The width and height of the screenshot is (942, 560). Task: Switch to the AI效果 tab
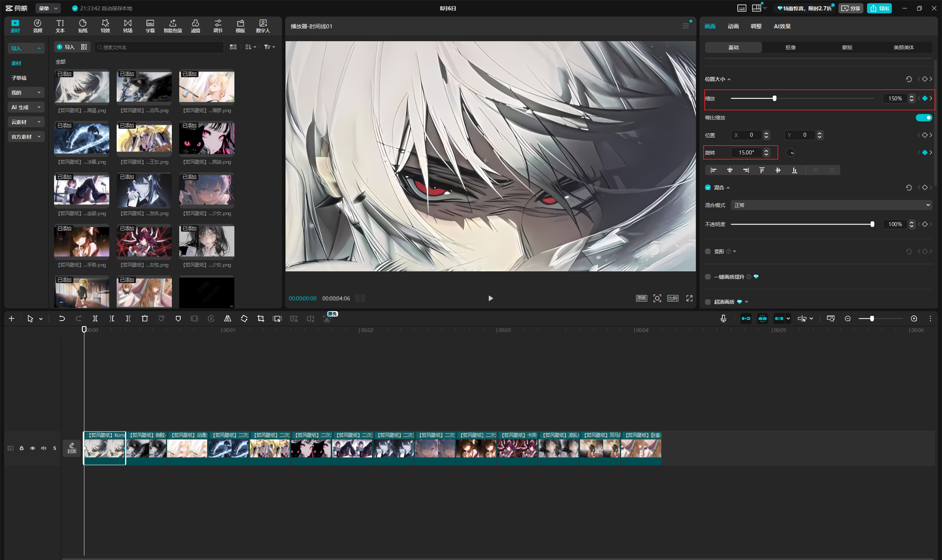782,26
